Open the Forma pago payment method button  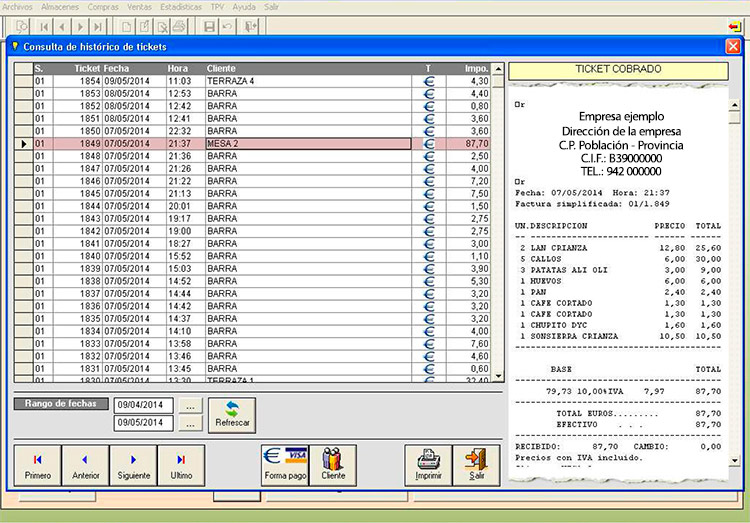click(x=285, y=466)
